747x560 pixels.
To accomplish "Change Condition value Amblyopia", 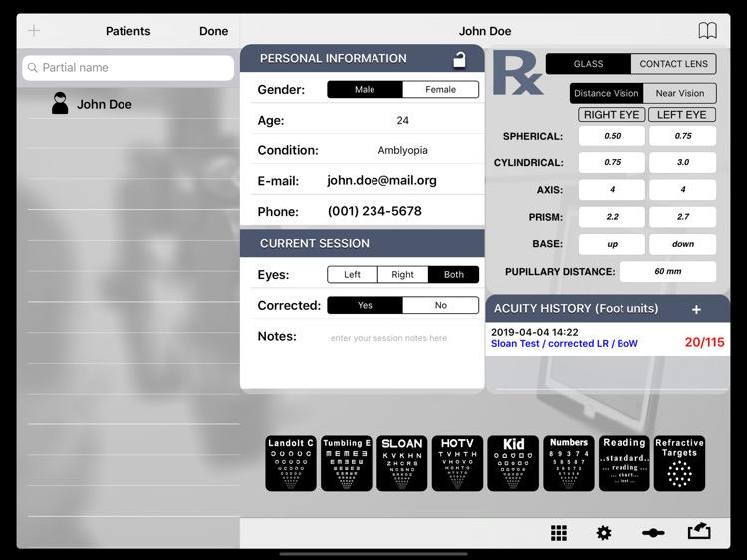I will tap(403, 150).
